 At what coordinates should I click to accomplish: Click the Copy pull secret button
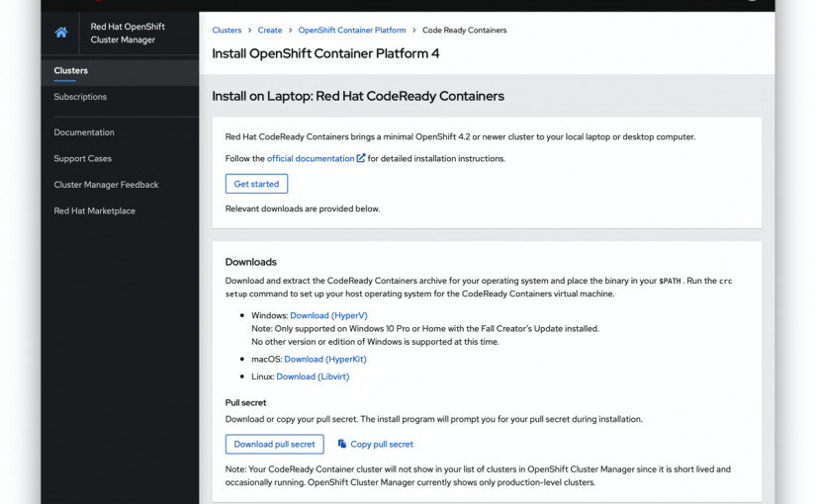[382, 445]
